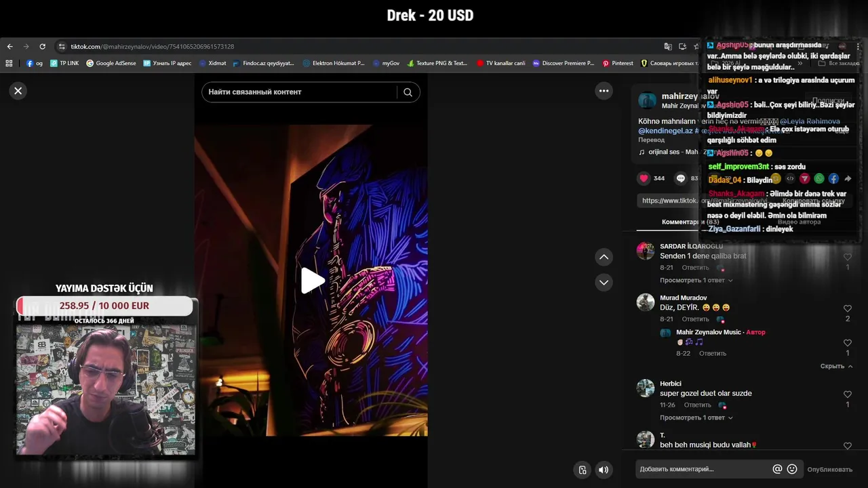Screen dimensions: 868x488
Task: Click the Перевод translate link
Action: (x=651, y=140)
